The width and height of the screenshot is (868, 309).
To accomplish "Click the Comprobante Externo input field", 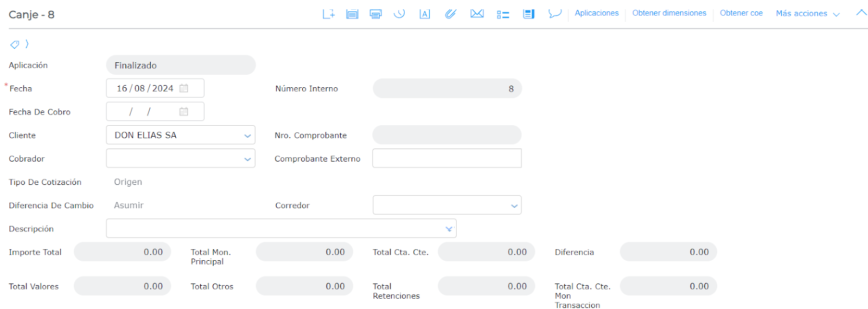I will (x=446, y=158).
